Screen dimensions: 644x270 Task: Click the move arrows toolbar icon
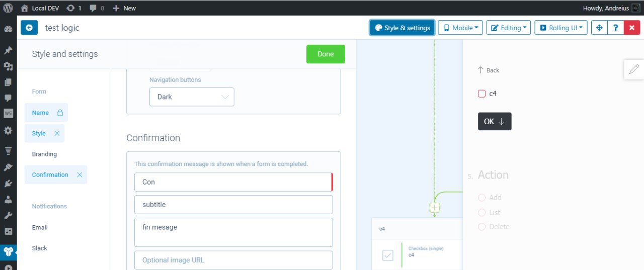pos(599,28)
